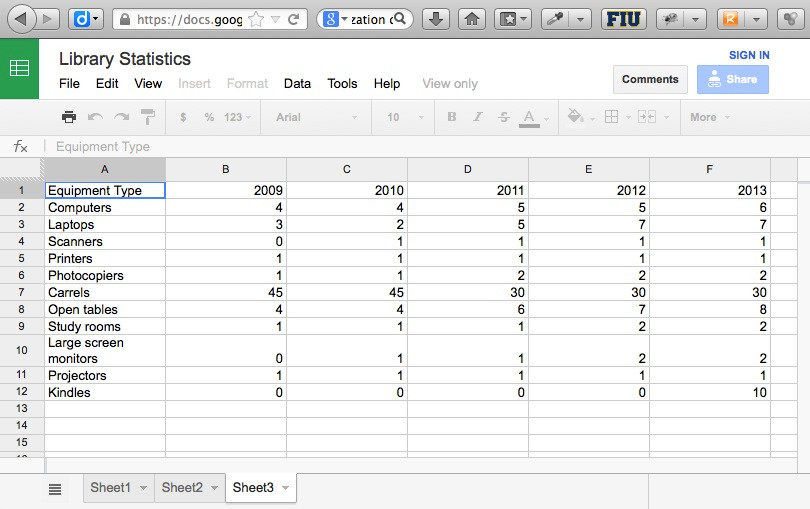The height and width of the screenshot is (509, 810).
Task: Click the eyedropper toolbar icon
Action: click(x=555, y=20)
